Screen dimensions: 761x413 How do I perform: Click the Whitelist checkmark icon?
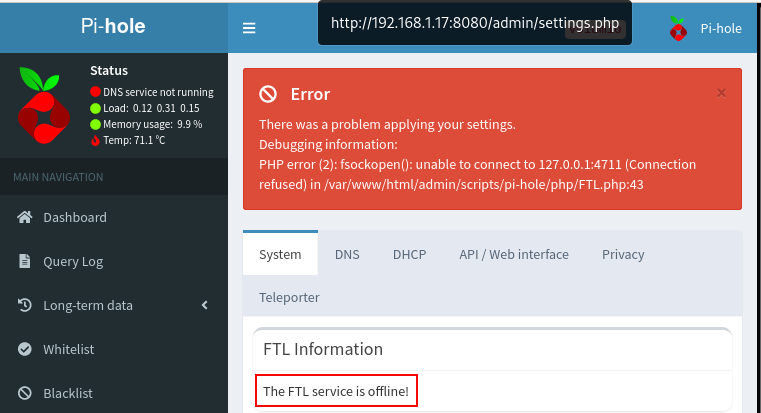click(x=25, y=349)
